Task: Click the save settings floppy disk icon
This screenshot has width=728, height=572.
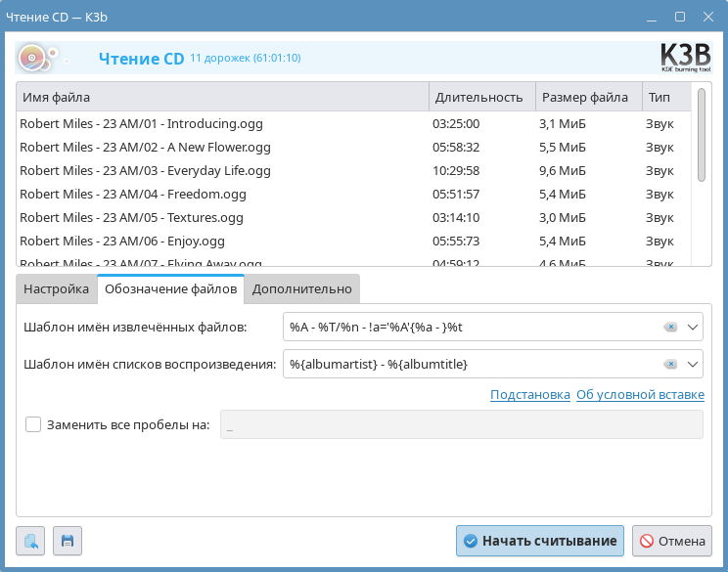Action: (x=68, y=541)
